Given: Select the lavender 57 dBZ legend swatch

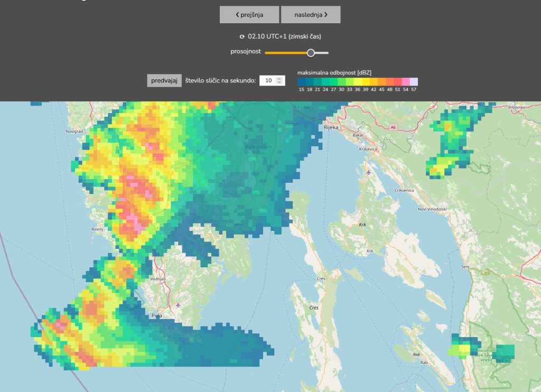Looking at the screenshot, I should pos(414,81).
